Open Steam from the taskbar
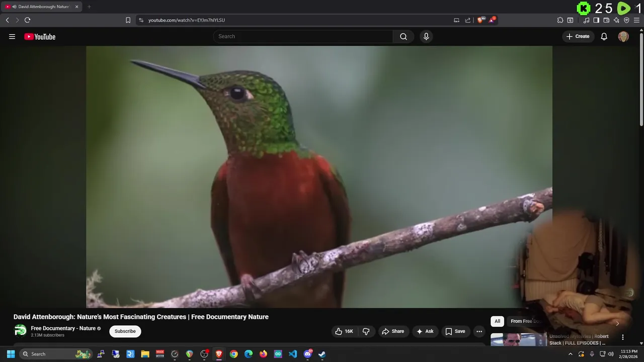The image size is (644, 362). (322, 354)
